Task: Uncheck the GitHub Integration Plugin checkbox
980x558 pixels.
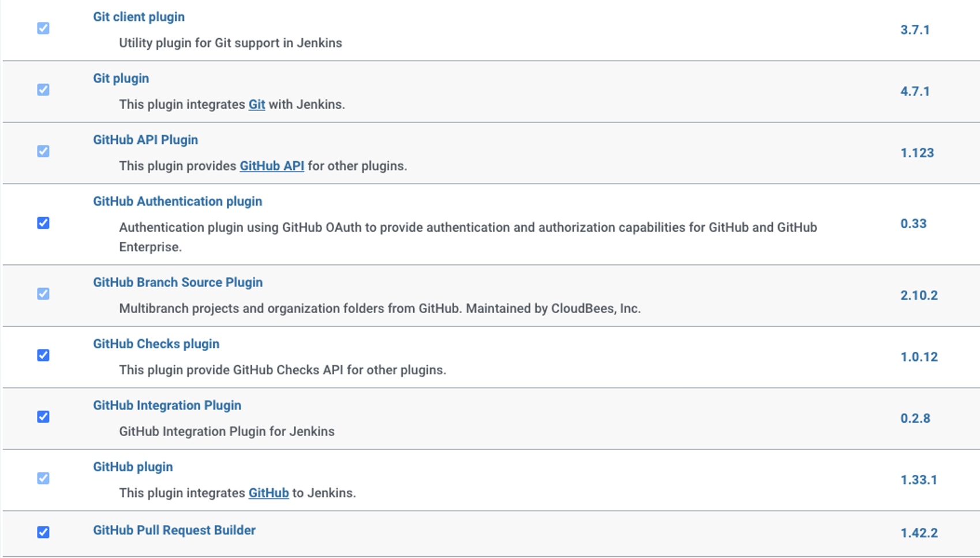Action: click(43, 417)
